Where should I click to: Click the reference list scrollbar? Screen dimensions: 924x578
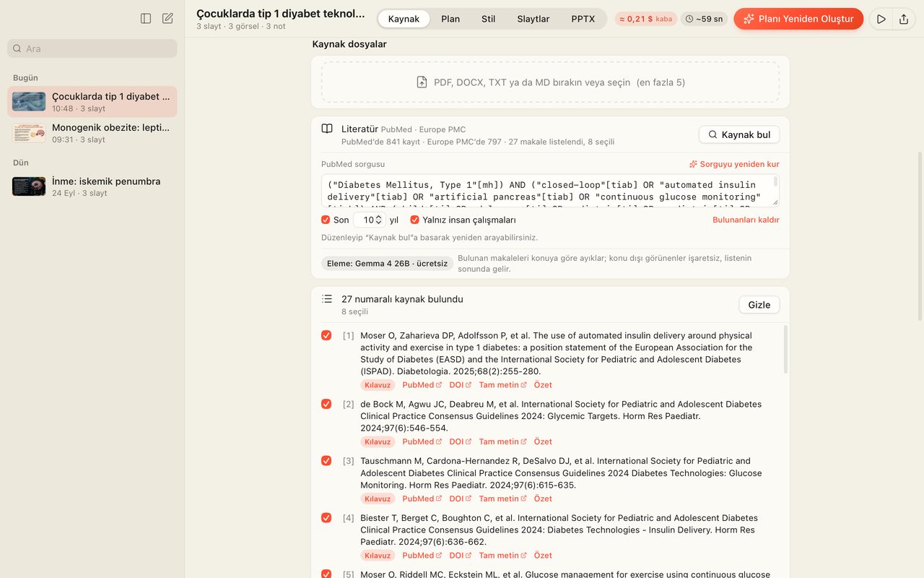pyautogui.click(x=785, y=350)
